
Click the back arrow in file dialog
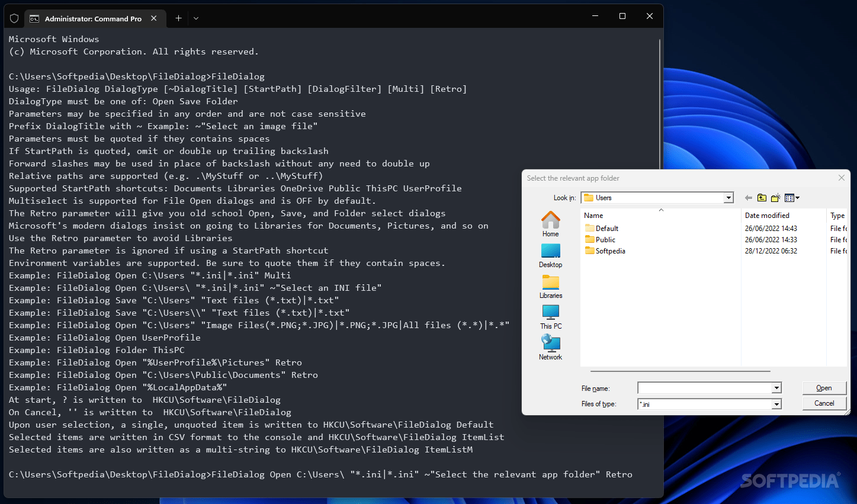(x=749, y=198)
